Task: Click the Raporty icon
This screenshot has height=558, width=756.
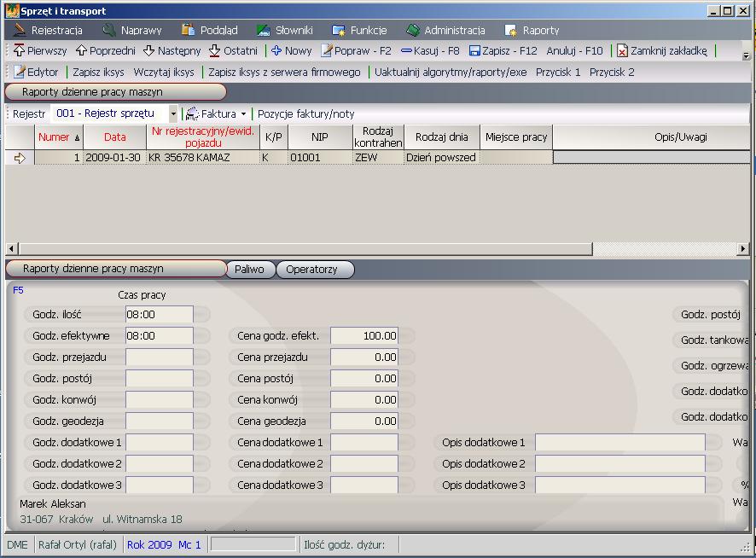Action: pyautogui.click(x=510, y=30)
